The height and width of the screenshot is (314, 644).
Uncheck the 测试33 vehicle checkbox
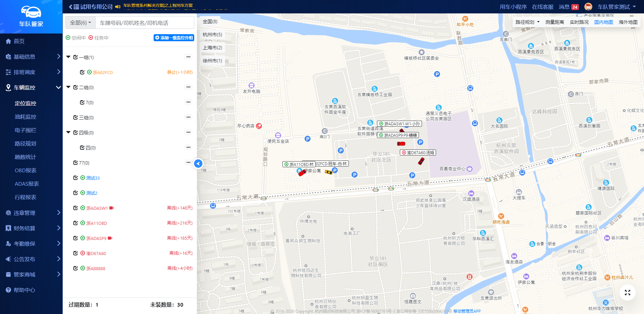[x=75, y=178]
